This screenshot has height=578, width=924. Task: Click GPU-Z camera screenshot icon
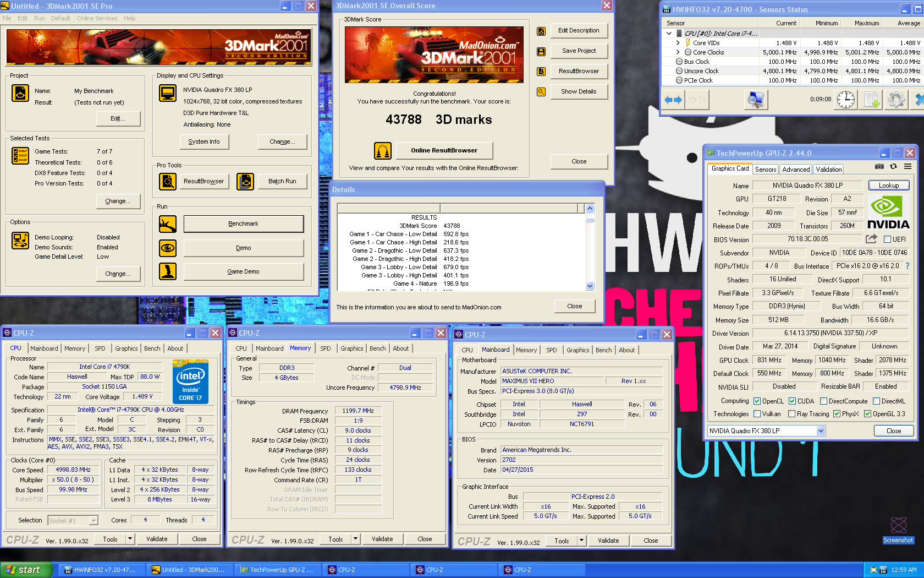point(879,166)
